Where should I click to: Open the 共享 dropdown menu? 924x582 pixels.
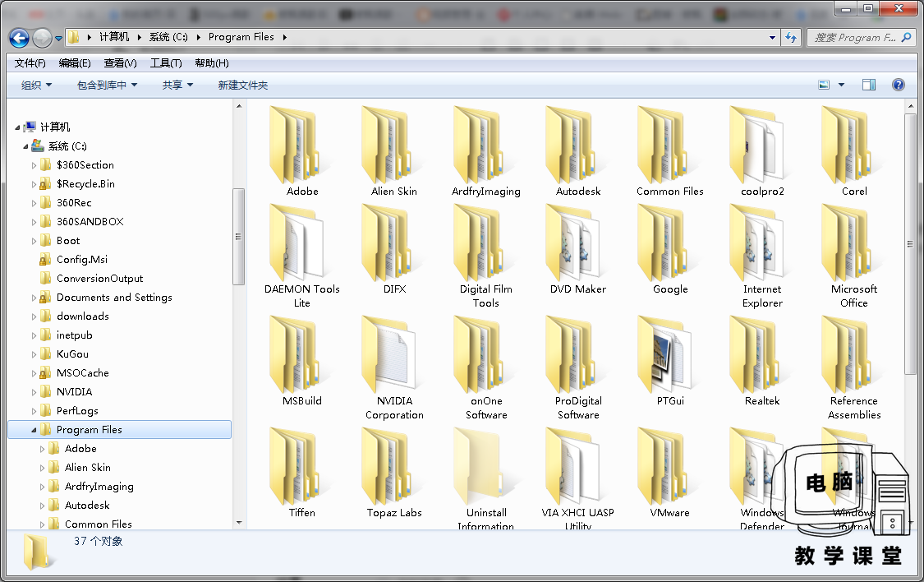pos(177,85)
